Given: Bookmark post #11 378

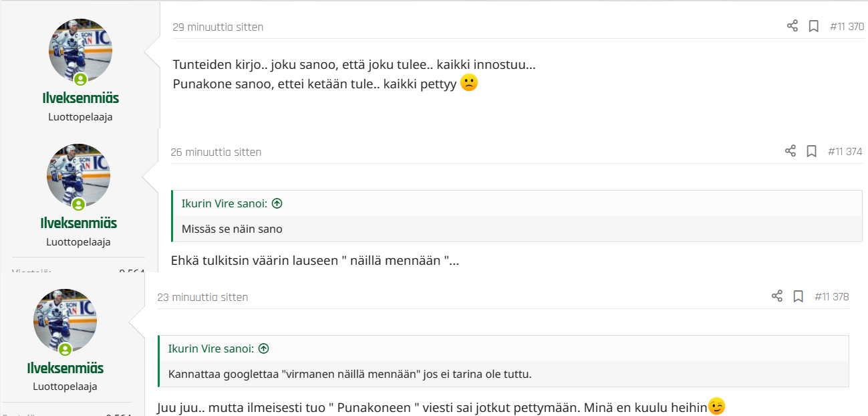Looking at the screenshot, I should point(798,296).
